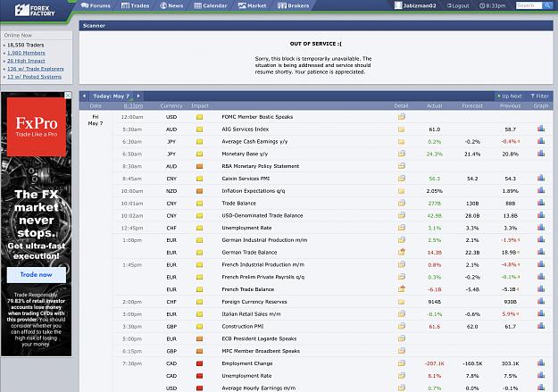The width and height of the screenshot is (558, 392).
Task: Open the 26 High Impact link
Action: pos(26,61)
